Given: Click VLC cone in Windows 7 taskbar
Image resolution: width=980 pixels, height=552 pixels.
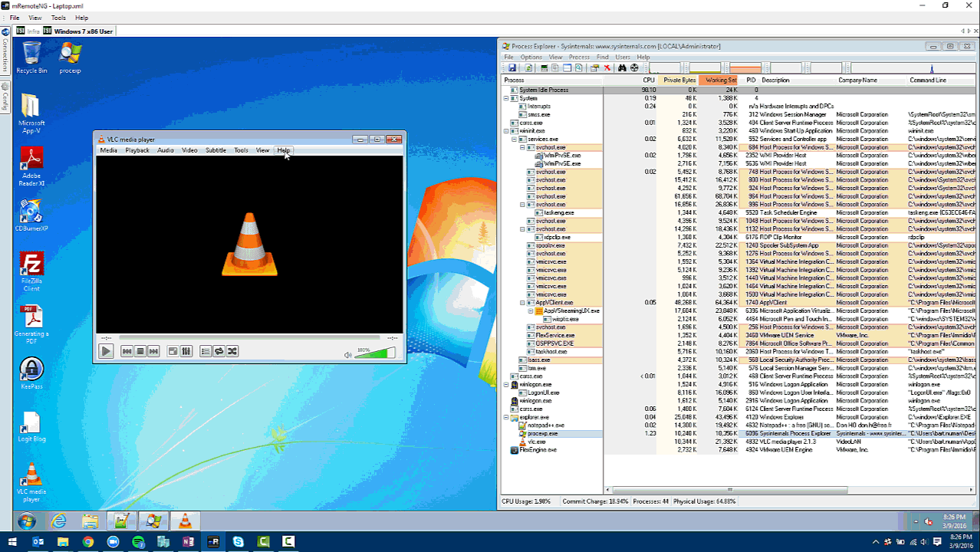Looking at the screenshot, I should click(x=185, y=521).
